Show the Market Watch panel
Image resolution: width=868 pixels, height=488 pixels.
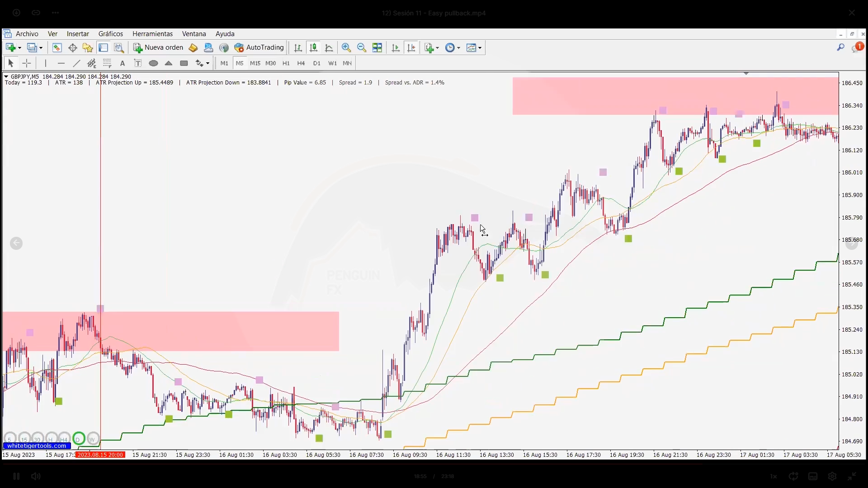point(57,47)
